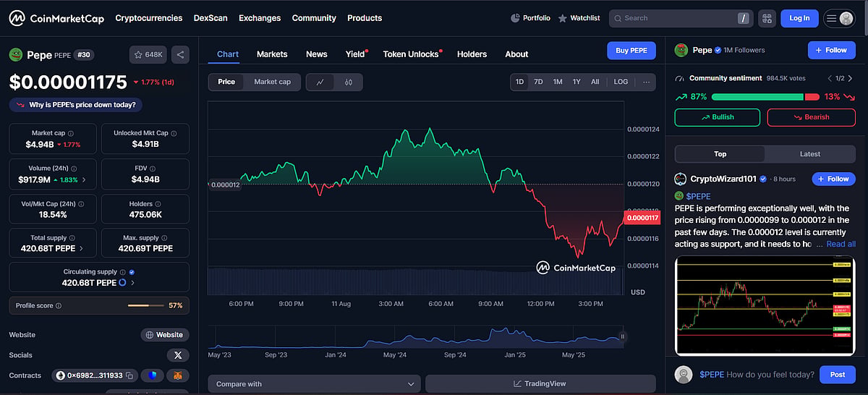Click the QR code app download icon
Screen dimensions: 868x395
[x=767, y=18]
